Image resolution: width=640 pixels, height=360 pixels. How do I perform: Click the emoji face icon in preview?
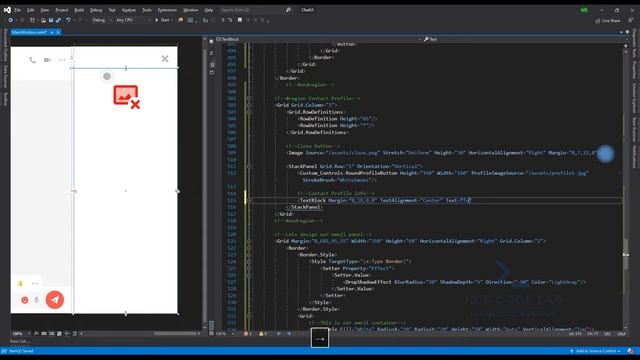coord(25,300)
